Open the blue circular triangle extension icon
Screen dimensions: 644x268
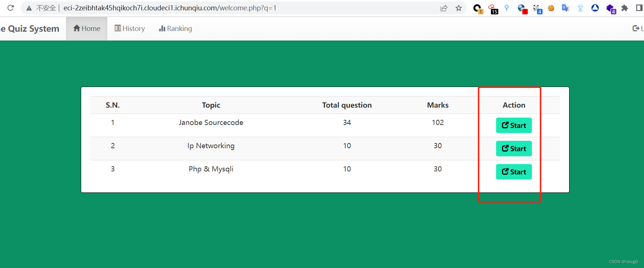[x=595, y=8]
